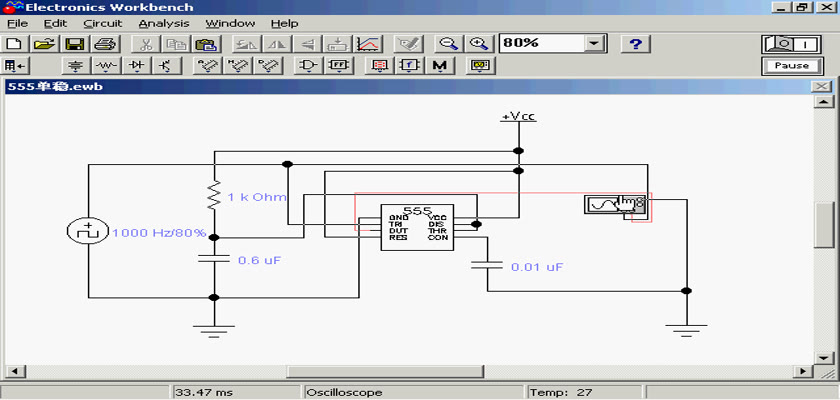Print the circuit
Screen dimensions: 840x400
105,44
